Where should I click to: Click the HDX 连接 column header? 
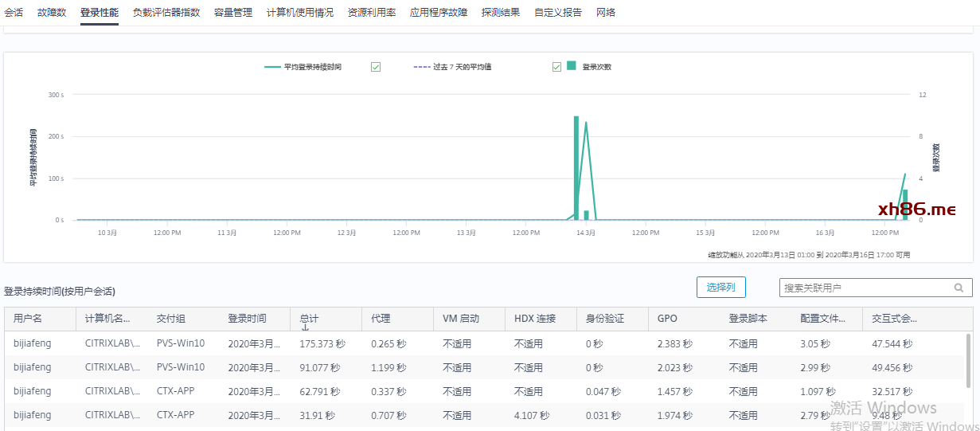tap(534, 318)
